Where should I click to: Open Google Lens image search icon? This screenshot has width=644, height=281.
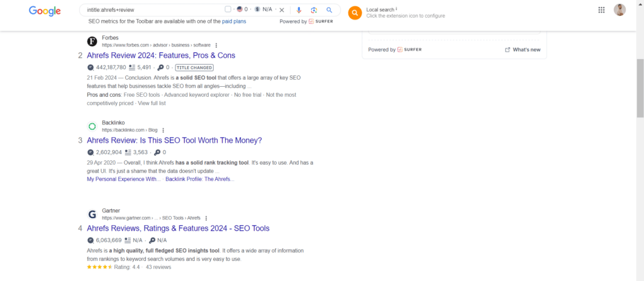click(314, 10)
